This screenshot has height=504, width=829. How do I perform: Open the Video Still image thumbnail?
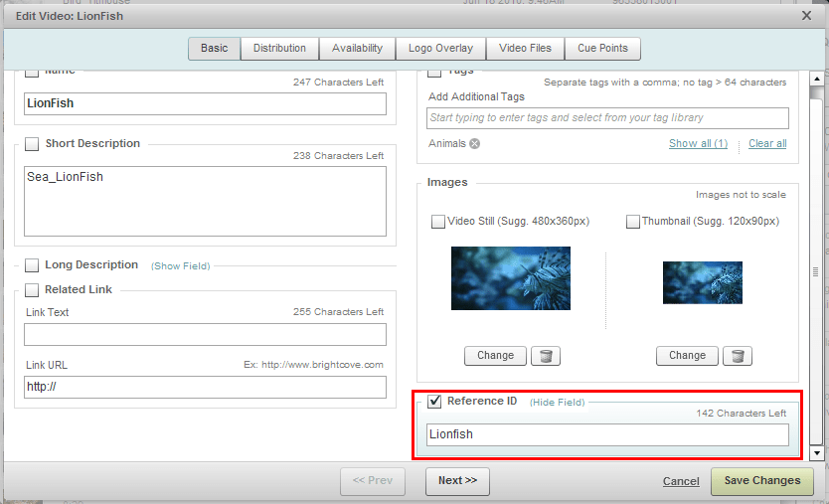click(x=511, y=278)
